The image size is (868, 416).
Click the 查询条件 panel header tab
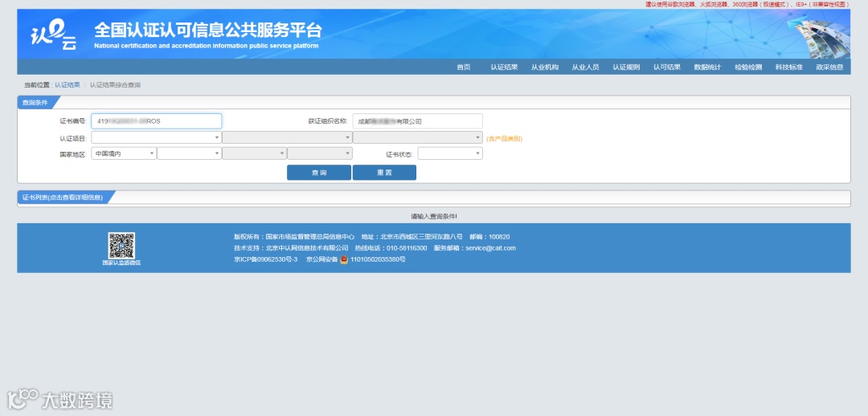[x=35, y=102]
